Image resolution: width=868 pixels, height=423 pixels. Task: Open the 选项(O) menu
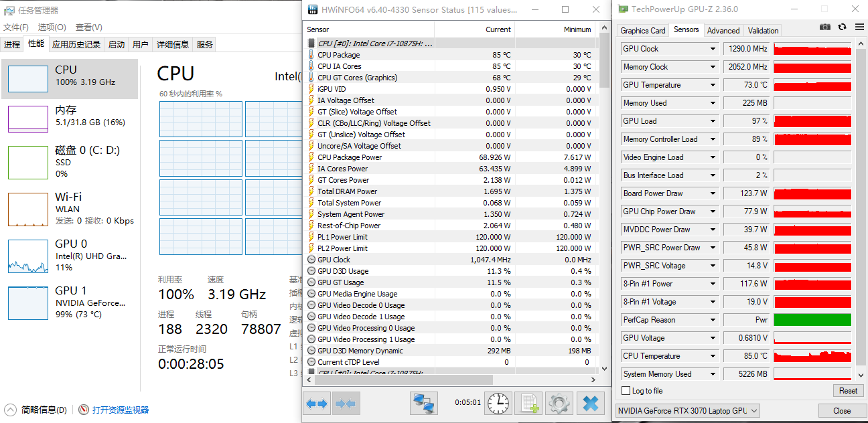pos(52,27)
